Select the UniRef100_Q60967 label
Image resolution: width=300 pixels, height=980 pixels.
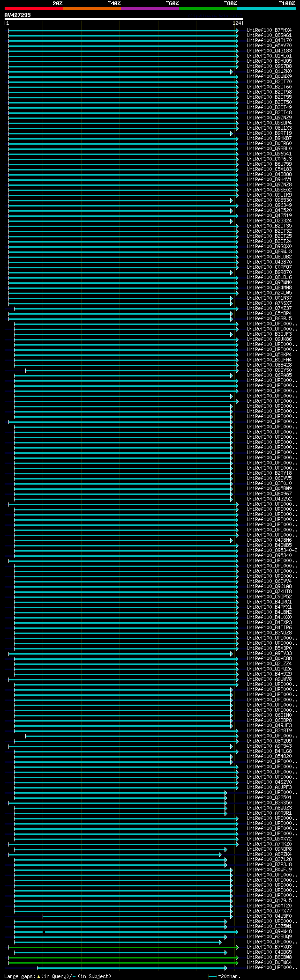(x=269, y=494)
